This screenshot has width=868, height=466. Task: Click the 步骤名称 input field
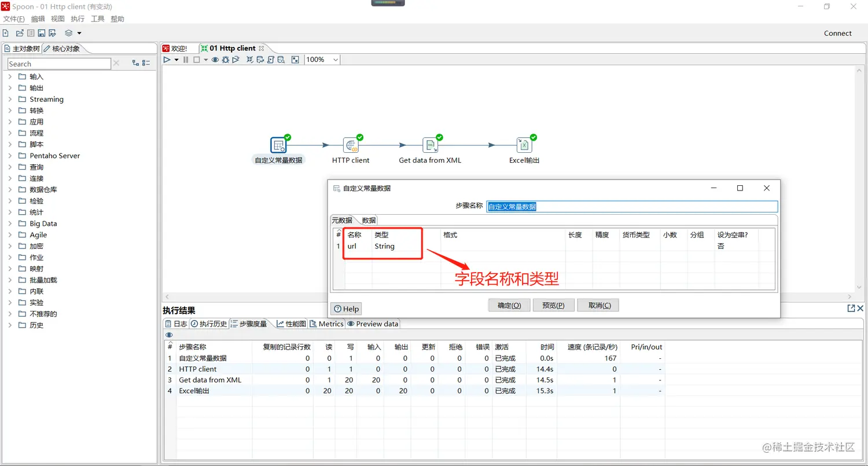click(x=632, y=206)
